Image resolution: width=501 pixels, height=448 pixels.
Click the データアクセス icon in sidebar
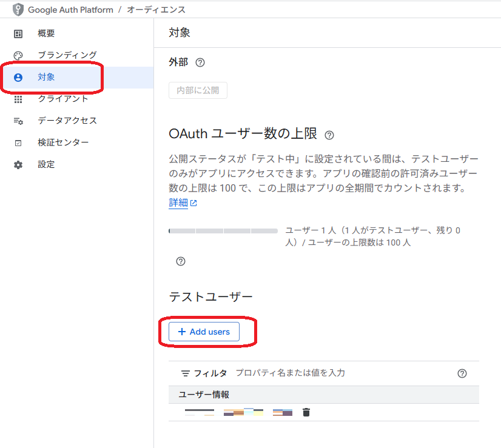[x=18, y=121]
